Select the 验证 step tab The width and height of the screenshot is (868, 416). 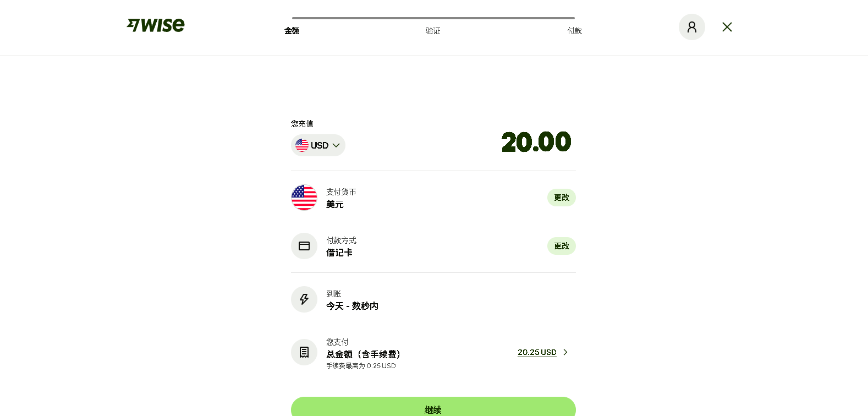click(433, 31)
